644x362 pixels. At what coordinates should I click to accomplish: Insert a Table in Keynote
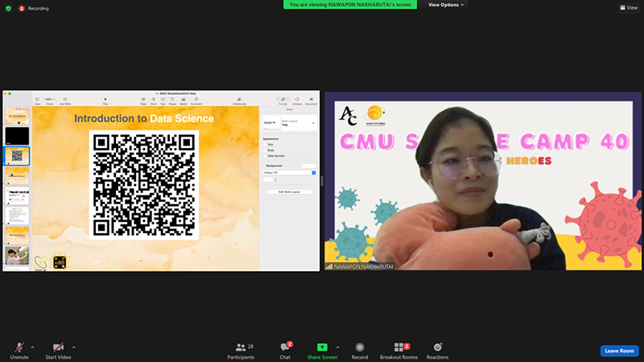[x=143, y=101]
